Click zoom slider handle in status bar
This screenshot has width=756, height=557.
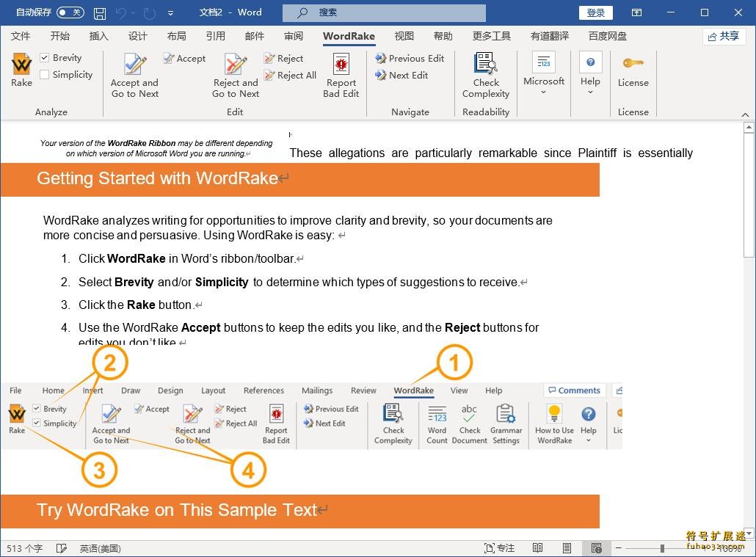click(x=663, y=548)
